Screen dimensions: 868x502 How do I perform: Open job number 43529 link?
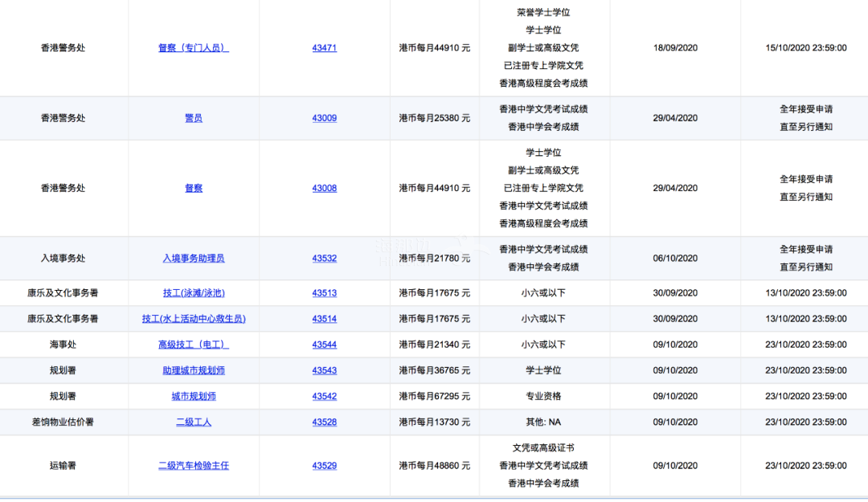[x=324, y=466]
